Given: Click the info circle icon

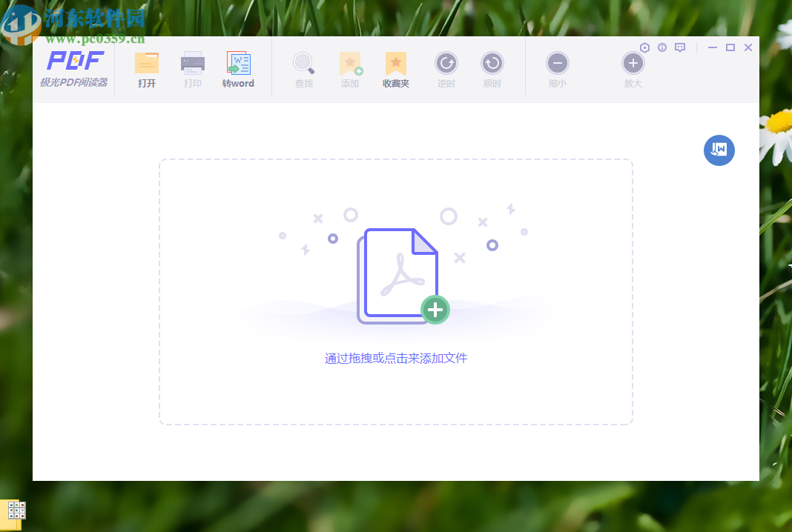Looking at the screenshot, I should tap(662, 47).
